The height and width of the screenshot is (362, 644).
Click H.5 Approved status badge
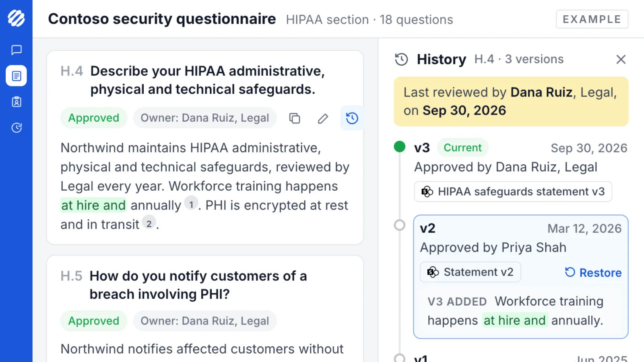[x=94, y=321]
